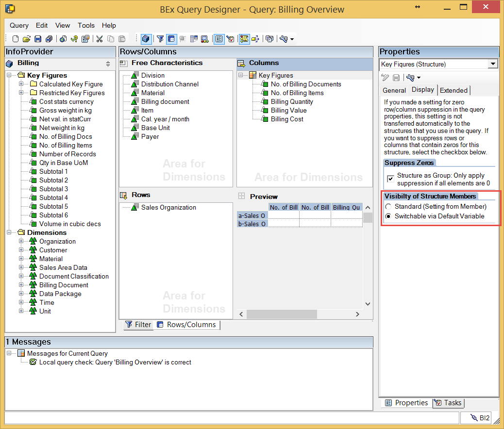Collapse Key Figures folder in InfoProvider tree
Viewport: 504px width, 429px height.
pos(9,75)
